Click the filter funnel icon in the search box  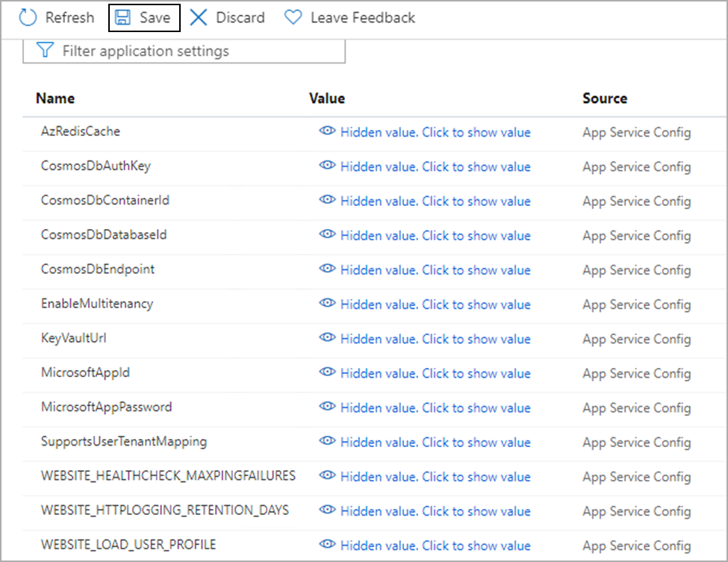(x=46, y=50)
